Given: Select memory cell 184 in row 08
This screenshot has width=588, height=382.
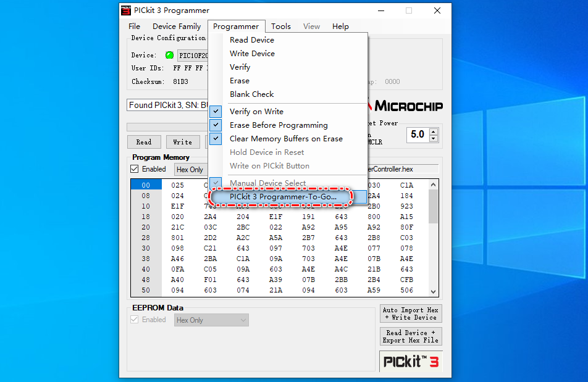Looking at the screenshot, I should [x=406, y=196].
